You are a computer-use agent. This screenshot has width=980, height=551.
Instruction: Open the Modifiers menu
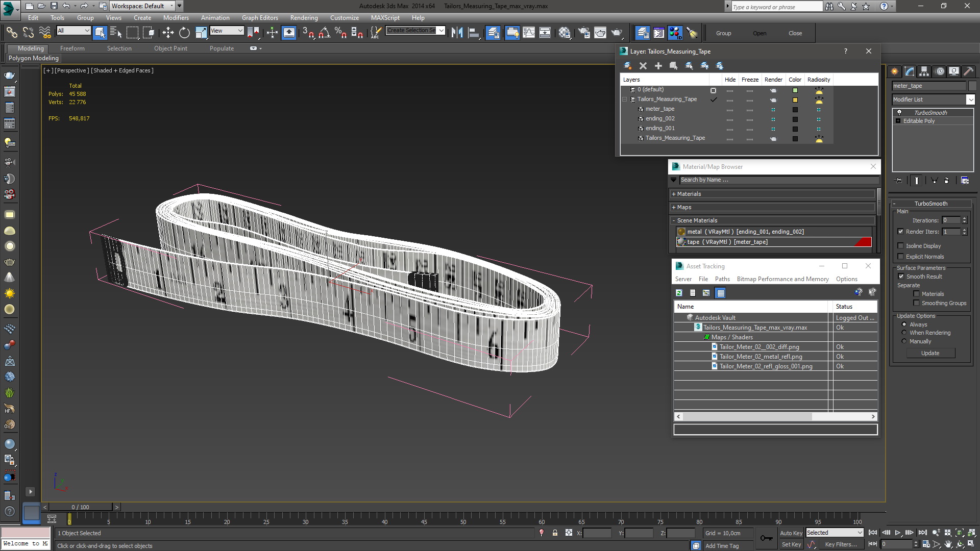tap(176, 17)
